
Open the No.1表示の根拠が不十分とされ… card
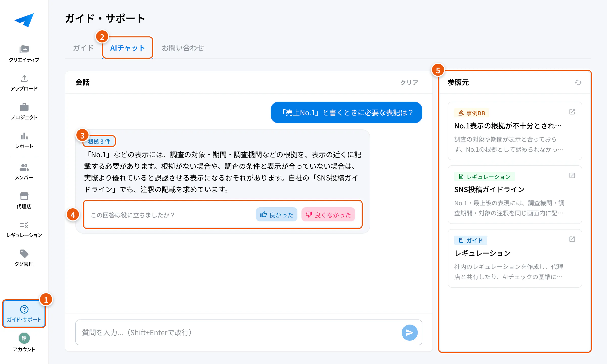515,131
